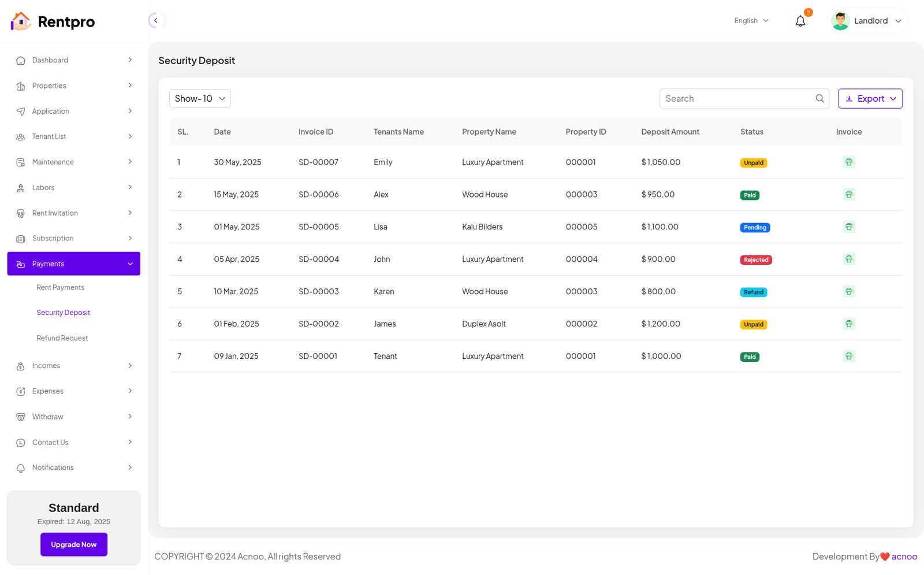Open the Refund Request submenu item
924x575 pixels.
pos(62,339)
